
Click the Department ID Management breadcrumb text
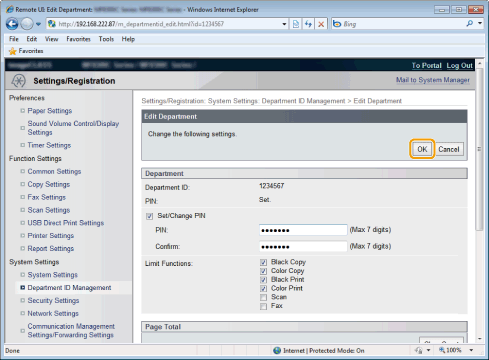[x=303, y=101]
